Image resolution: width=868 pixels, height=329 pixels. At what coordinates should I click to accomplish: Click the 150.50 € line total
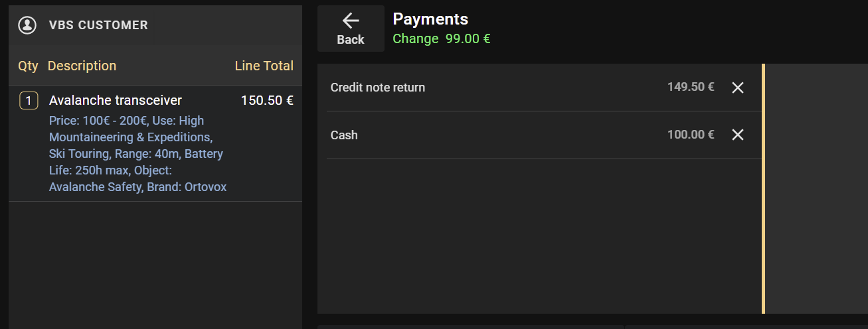267,100
